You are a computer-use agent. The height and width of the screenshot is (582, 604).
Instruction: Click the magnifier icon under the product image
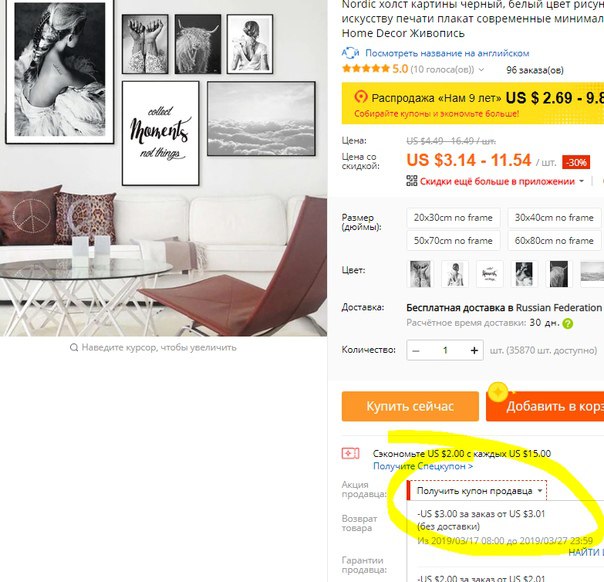[74, 348]
